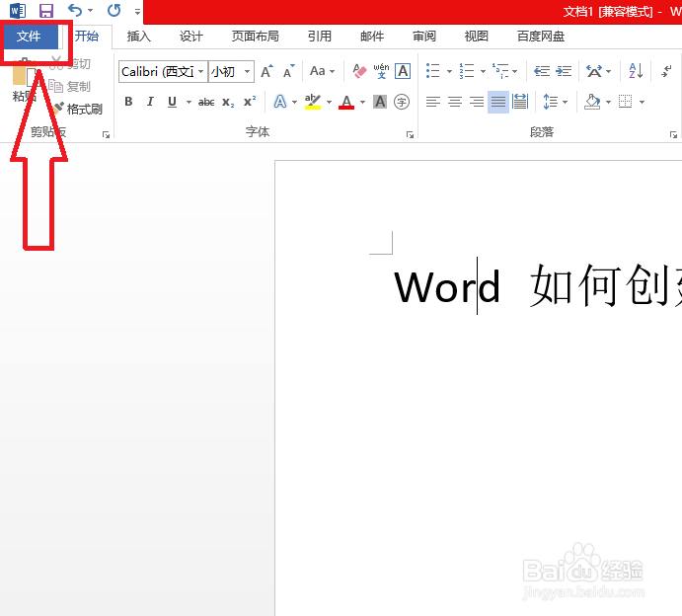Image resolution: width=682 pixels, height=616 pixels.
Task: Click the Justify alignment icon
Action: pos(498,103)
